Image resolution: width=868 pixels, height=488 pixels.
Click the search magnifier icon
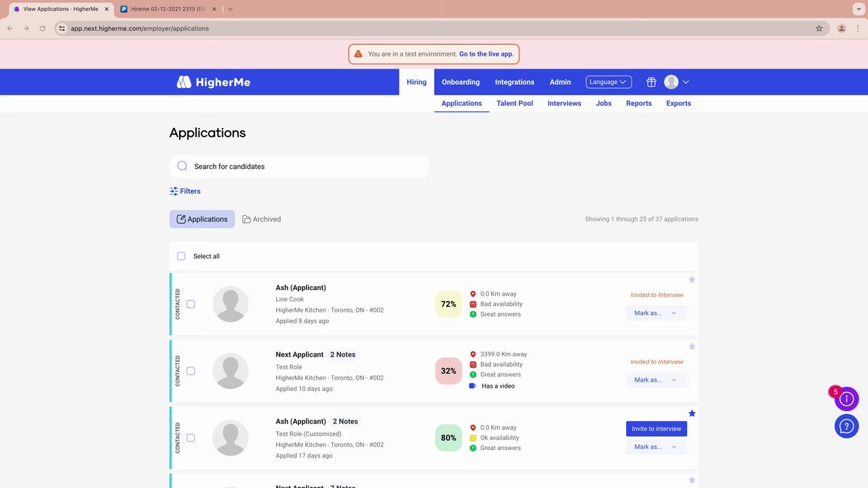(182, 166)
